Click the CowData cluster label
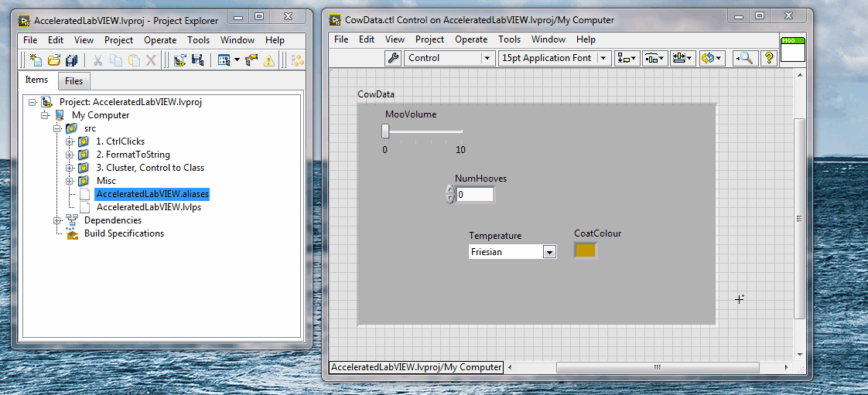The width and height of the screenshot is (868, 395). coord(376,94)
